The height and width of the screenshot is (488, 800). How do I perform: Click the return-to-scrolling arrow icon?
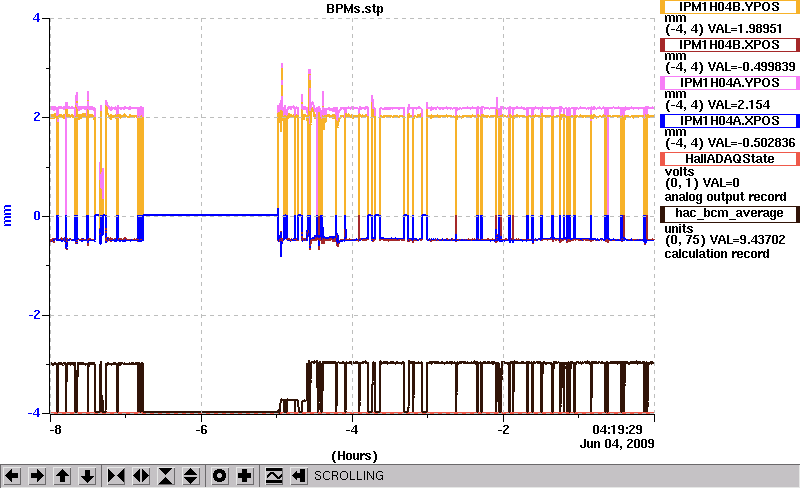pyautogui.click(x=298, y=476)
